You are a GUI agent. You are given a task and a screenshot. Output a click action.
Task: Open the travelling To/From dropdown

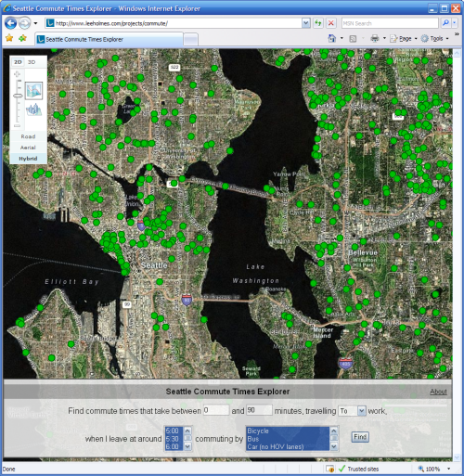click(352, 411)
